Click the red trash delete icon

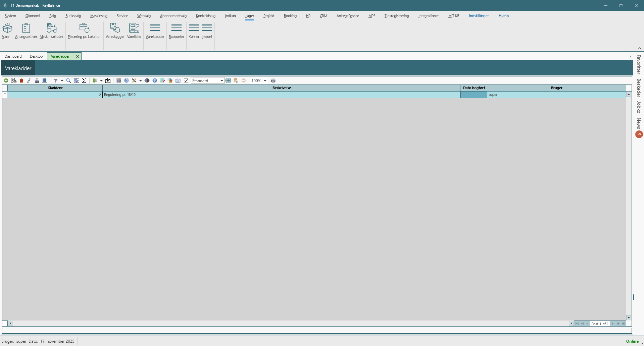[21, 80]
